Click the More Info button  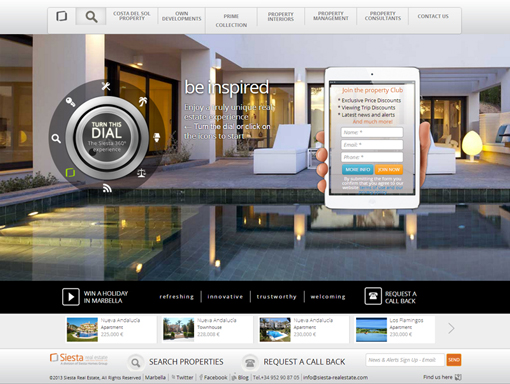[358, 169]
